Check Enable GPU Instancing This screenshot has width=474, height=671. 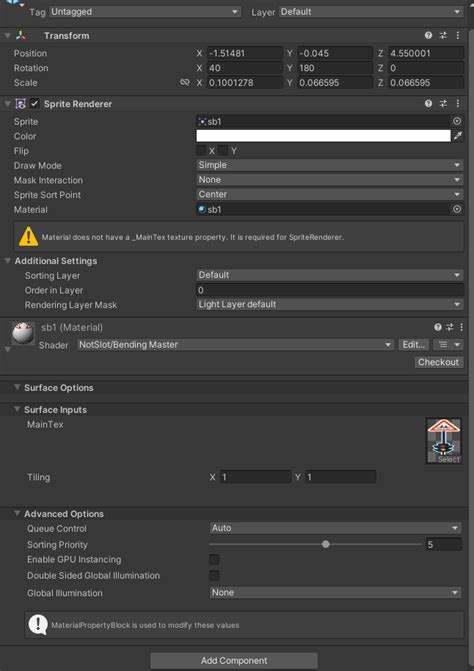point(214,559)
